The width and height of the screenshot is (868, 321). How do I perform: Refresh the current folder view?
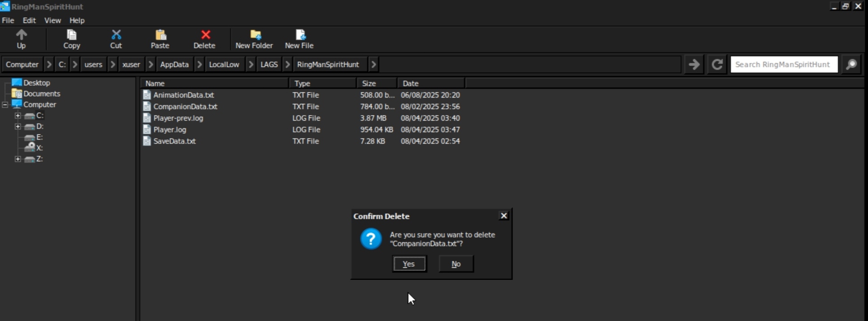coord(717,65)
